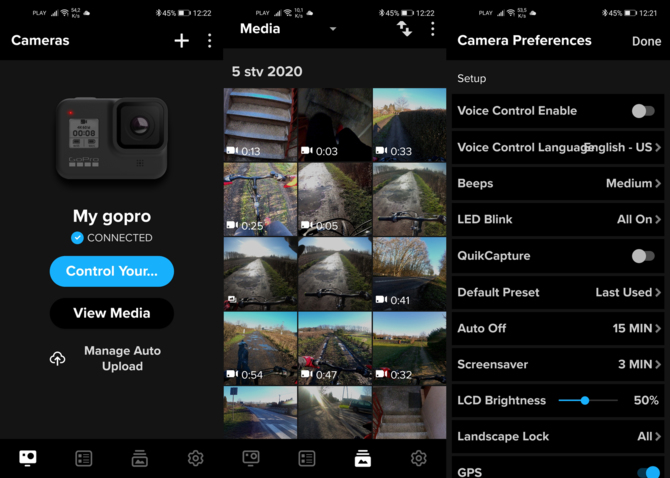Change Beeps volume from Medium
Screen dimensions: 670x478
558,184
